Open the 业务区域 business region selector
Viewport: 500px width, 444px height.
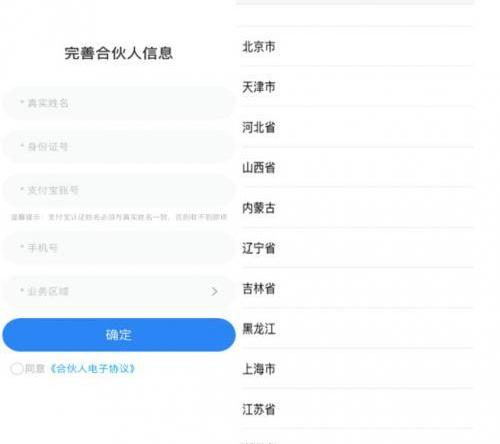[119, 292]
